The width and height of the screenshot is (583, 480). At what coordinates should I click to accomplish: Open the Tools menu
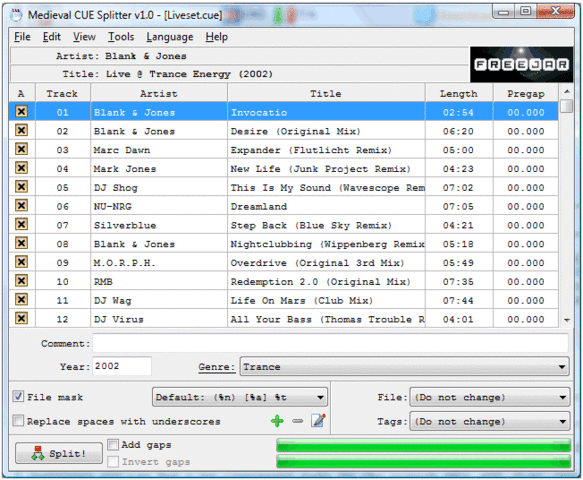pos(121,37)
